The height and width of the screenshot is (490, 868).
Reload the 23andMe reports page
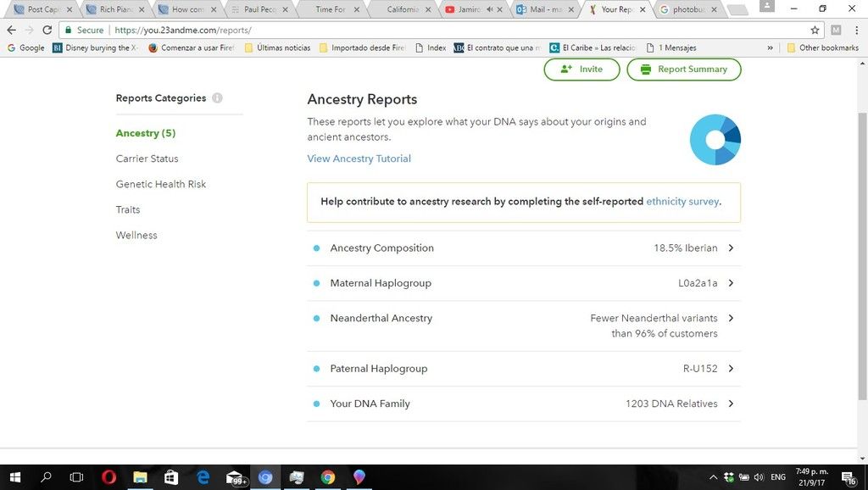(x=47, y=30)
